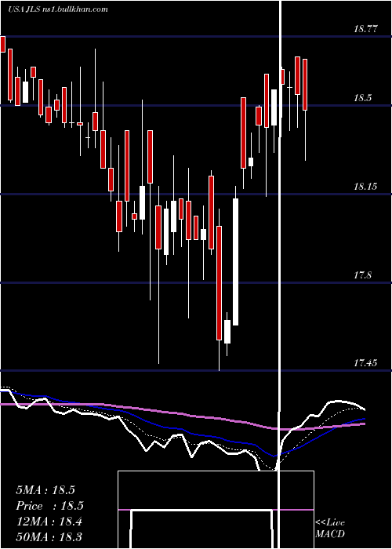The height and width of the screenshot is (549, 392).
Task: Click the '<<Live MACD' label
Action: coord(330,529)
